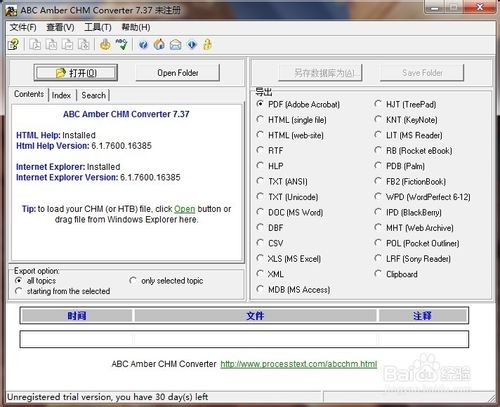The height and width of the screenshot is (407, 500).
Task: Click 'Internet Explorer Version: 6.1.7600.16385' text
Action: pyautogui.click(x=98, y=177)
